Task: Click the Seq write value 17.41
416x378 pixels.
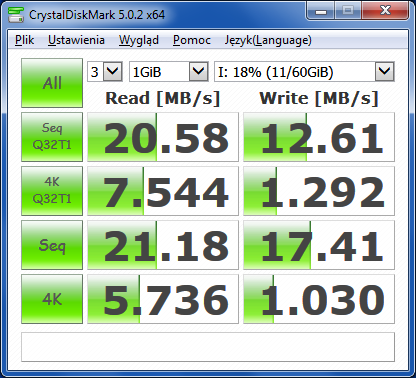Action: coord(319,245)
